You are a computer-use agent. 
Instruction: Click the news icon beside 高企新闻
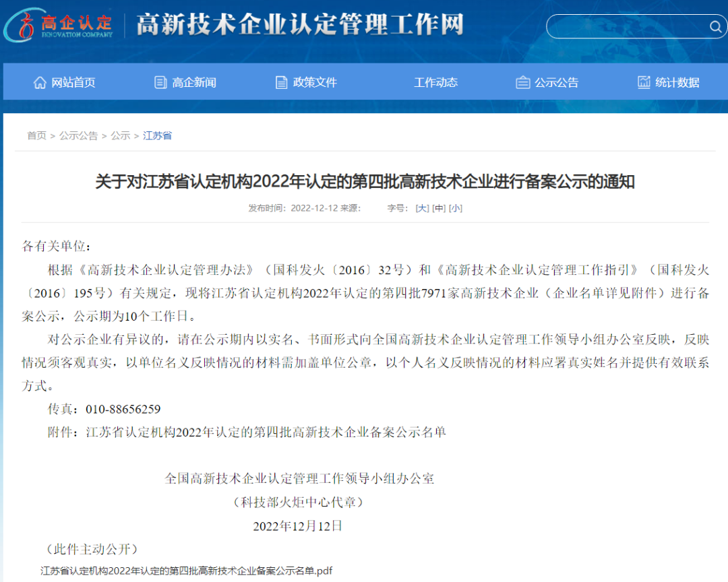coord(160,82)
